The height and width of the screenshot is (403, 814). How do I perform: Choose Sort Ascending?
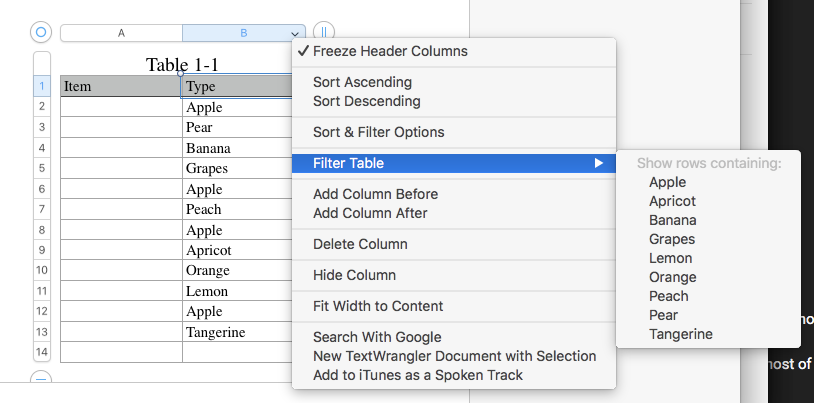pos(362,82)
